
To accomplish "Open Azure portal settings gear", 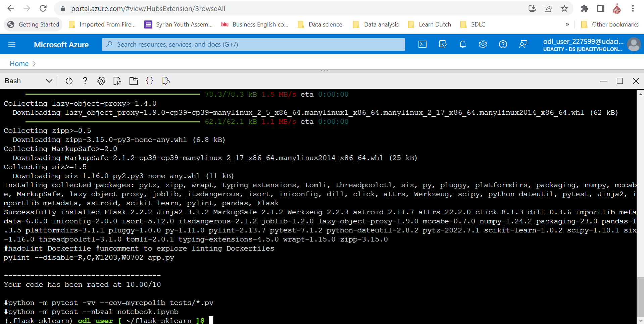I will click(x=483, y=44).
